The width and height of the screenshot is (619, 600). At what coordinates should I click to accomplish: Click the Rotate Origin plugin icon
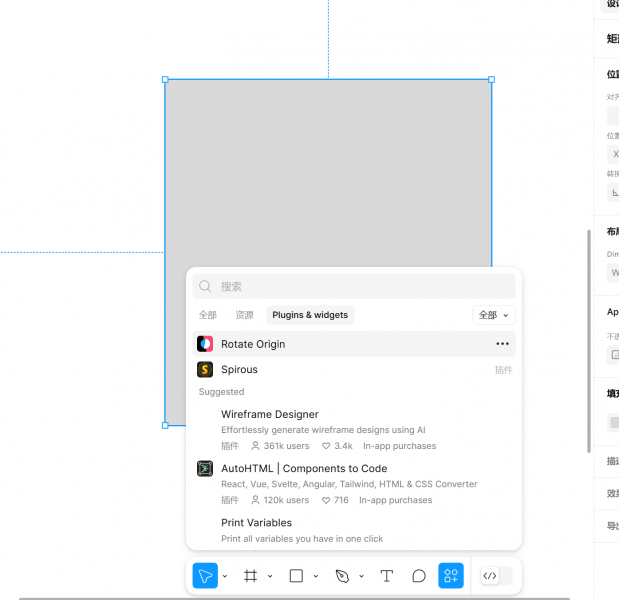(205, 344)
